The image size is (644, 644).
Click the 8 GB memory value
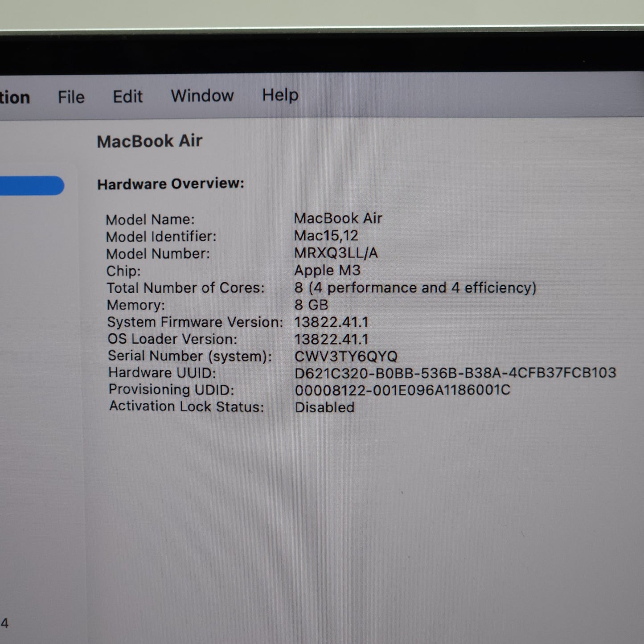point(311,305)
